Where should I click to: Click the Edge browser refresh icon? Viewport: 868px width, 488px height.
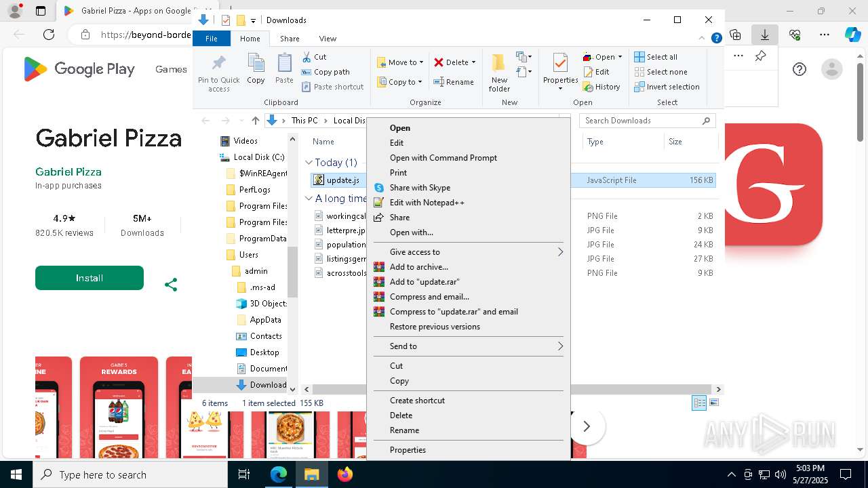coord(49,35)
